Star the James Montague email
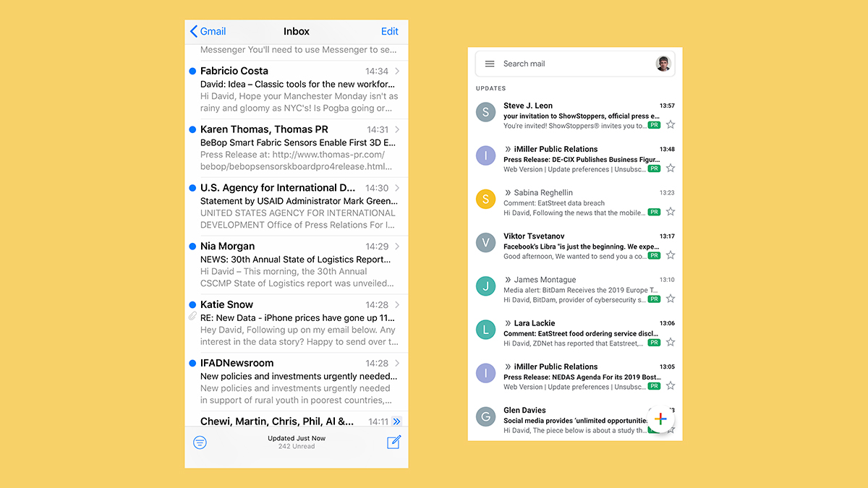 pos(671,299)
